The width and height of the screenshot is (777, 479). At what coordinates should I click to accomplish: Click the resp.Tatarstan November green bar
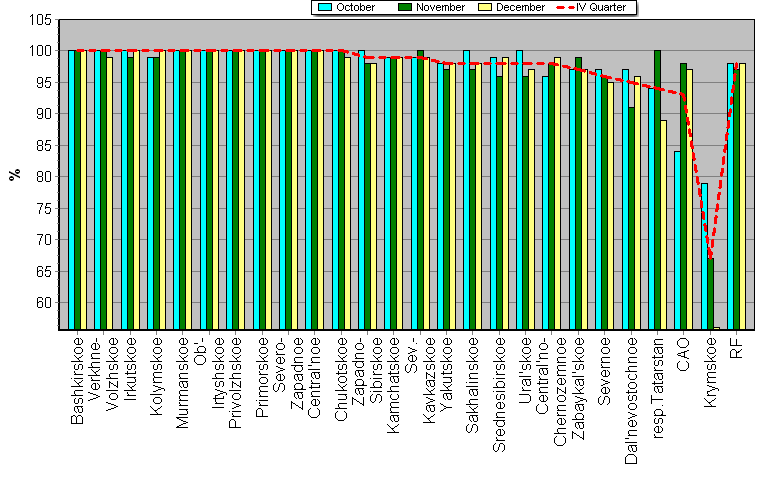point(658,190)
